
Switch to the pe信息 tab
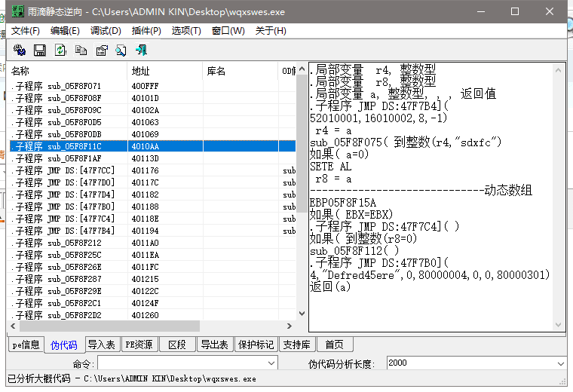tap(26, 345)
